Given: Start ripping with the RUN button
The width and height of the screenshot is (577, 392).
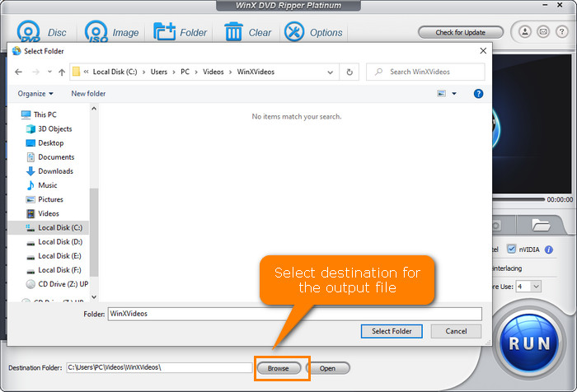Looking at the screenshot, I should point(529,343).
